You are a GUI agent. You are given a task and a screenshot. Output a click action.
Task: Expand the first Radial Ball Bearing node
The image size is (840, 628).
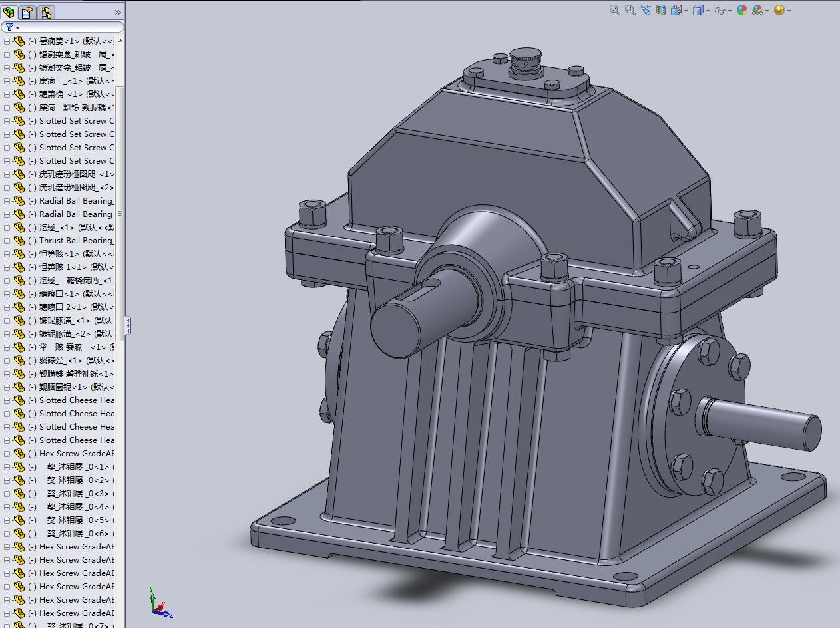point(7,201)
